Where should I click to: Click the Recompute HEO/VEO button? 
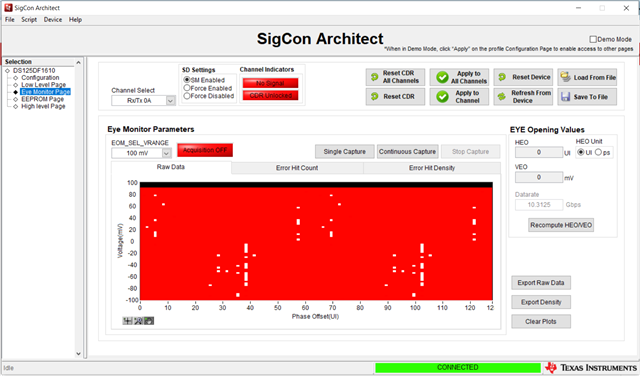tap(561, 225)
